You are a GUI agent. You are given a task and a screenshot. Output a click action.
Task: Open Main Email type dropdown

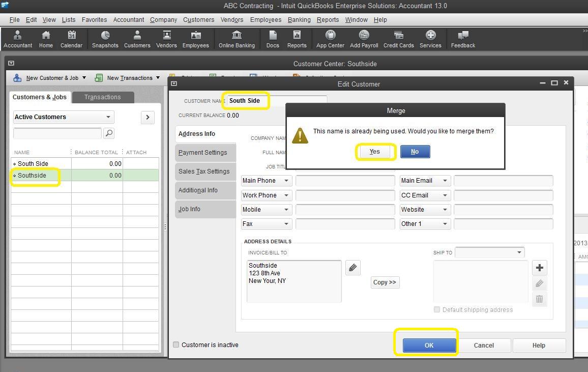coord(425,181)
